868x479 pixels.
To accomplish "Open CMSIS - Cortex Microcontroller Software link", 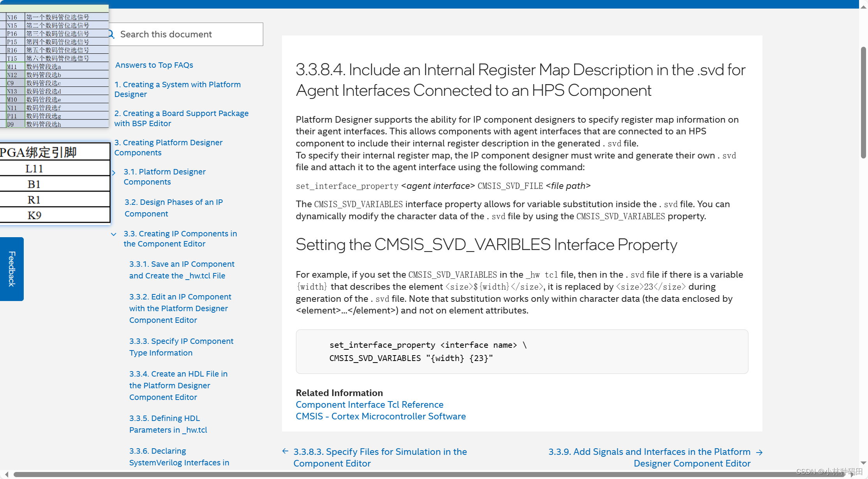I will (x=380, y=416).
